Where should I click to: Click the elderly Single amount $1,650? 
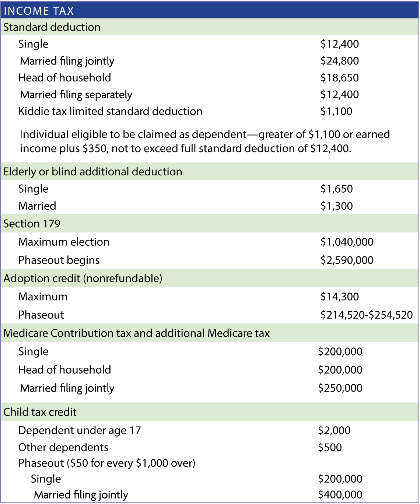pyautogui.click(x=336, y=189)
